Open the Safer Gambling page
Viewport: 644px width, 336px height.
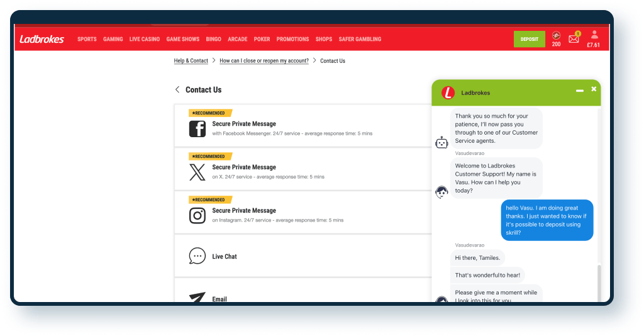click(360, 39)
